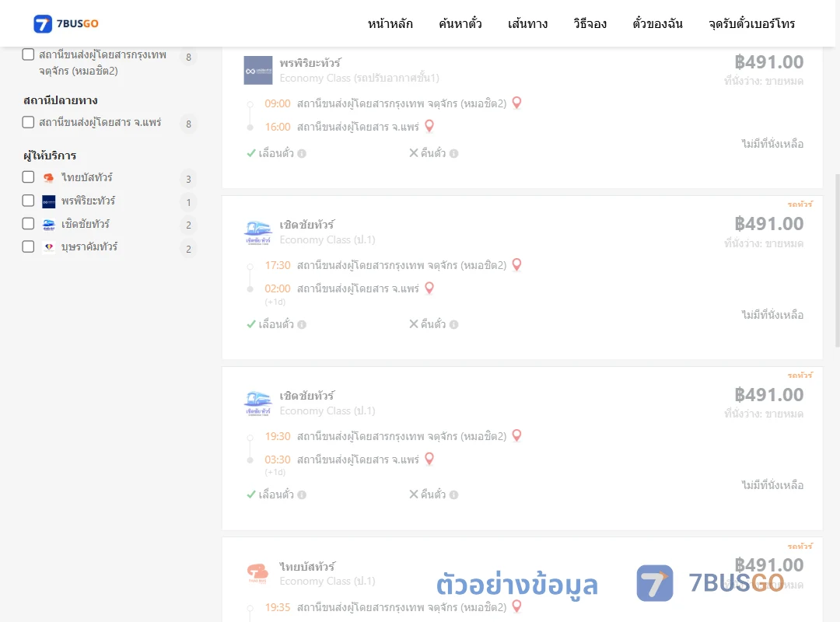The height and width of the screenshot is (622, 840).
Task: Click the 09:00 departure time
Action: (278, 103)
